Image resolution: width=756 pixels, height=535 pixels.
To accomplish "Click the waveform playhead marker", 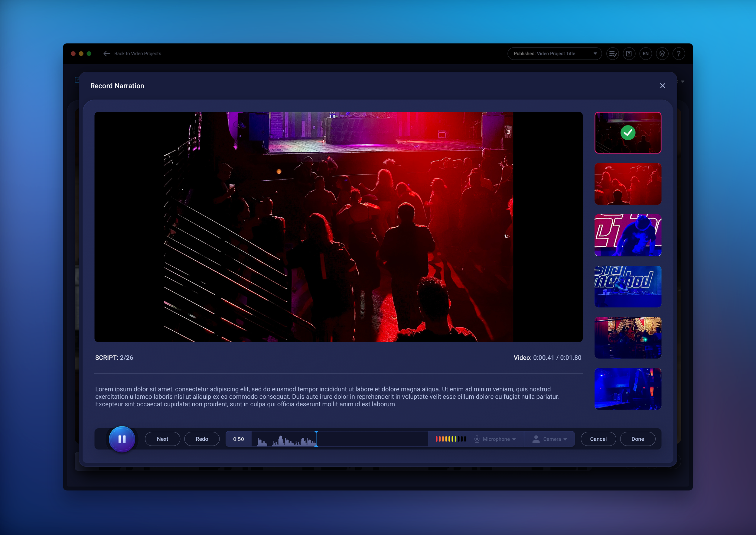I will [x=316, y=439].
